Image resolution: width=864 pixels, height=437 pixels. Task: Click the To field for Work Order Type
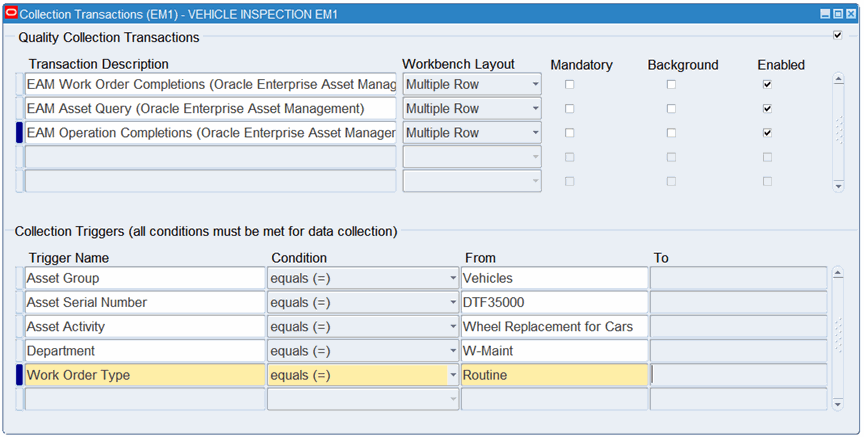pyautogui.click(x=738, y=375)
